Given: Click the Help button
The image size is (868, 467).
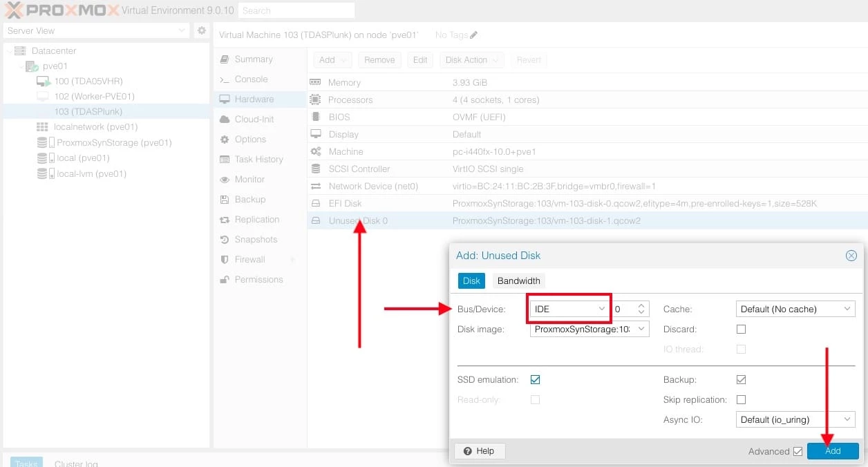Looking at the screenshot, I should click(x=480, y=451).
